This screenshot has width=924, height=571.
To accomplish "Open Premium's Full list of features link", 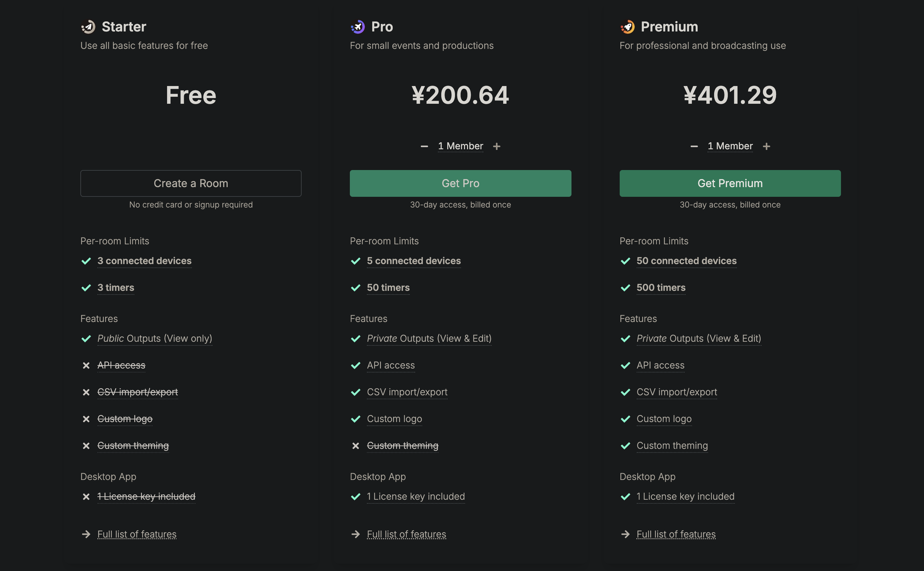I will coord(676,534).
